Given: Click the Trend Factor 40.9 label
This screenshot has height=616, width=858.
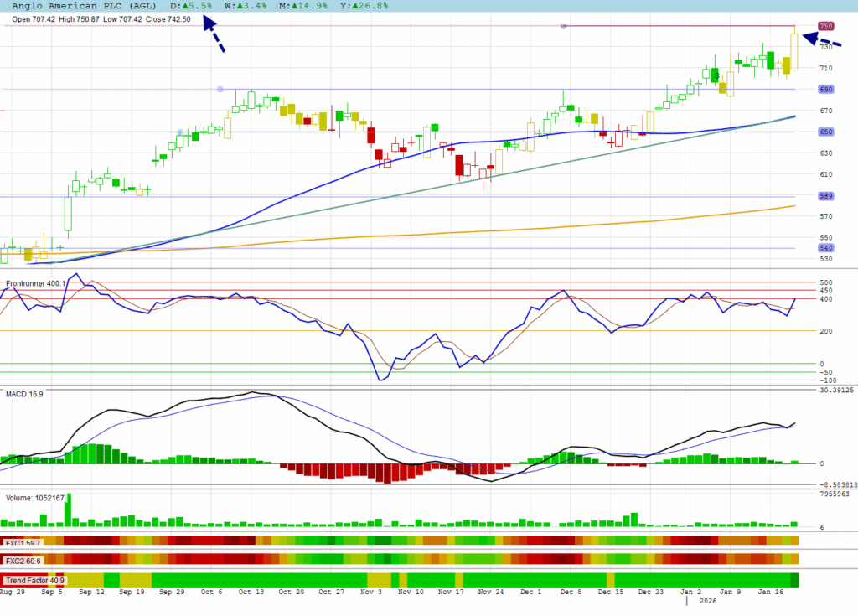Looking at the screenshot, I should (34, 580).
